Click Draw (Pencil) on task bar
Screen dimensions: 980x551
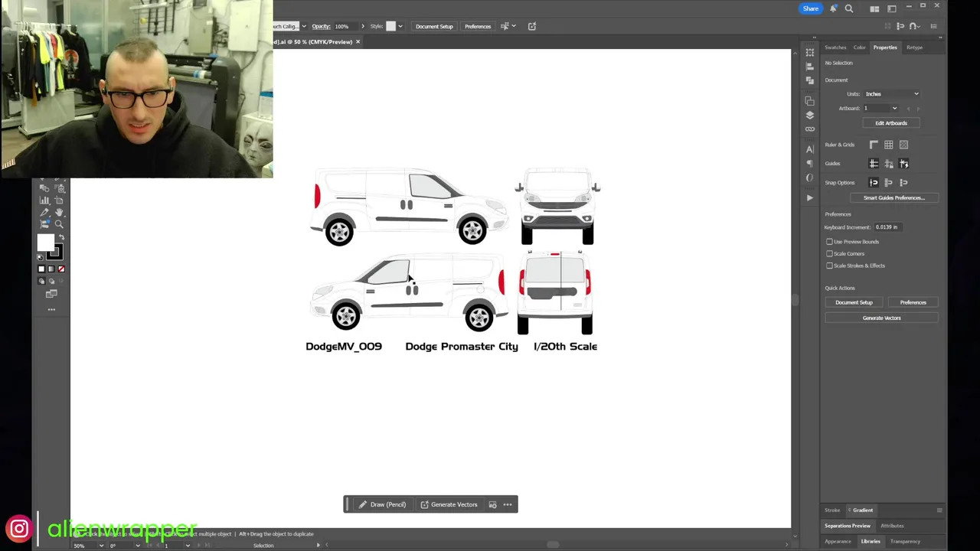click(382, 504)
